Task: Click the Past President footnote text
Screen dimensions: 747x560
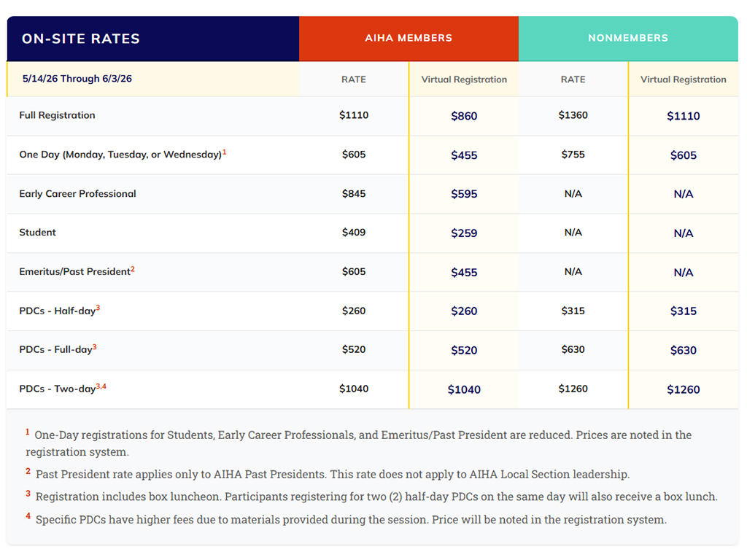Action: pyautogui.click(x=332, y=475)
